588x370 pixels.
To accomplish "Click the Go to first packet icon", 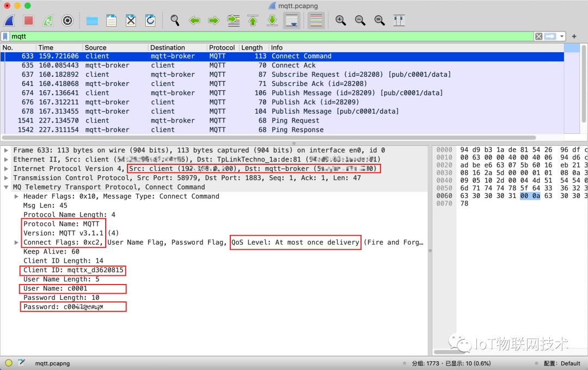I will pos(253,21).
